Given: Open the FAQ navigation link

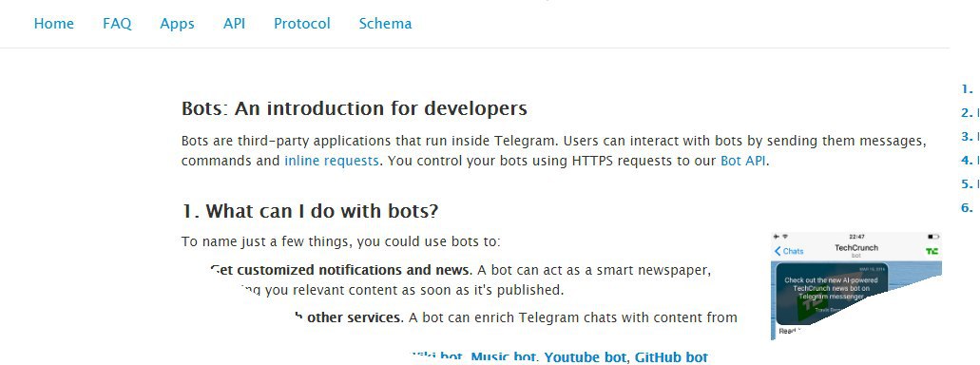Looking at the screenshot, I should [117, 24].
